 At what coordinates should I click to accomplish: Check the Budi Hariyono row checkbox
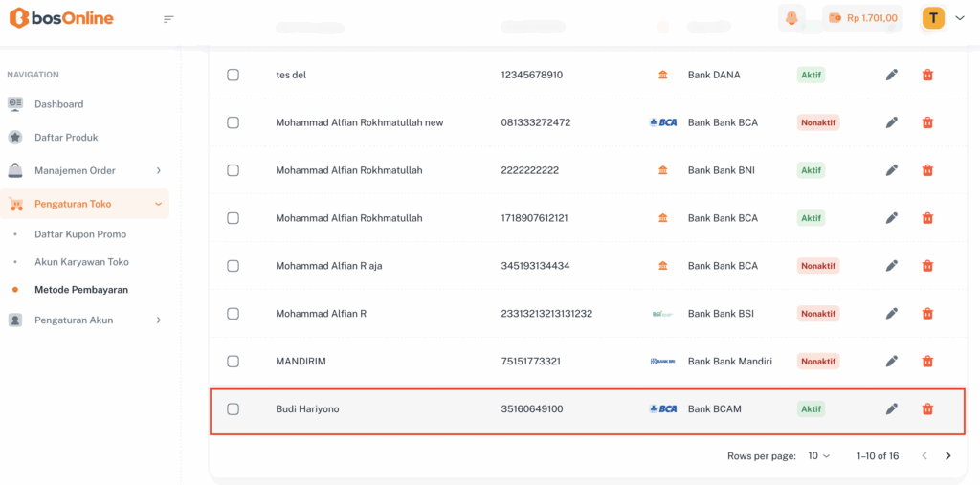pyautogui.click(x=233, y=409)
